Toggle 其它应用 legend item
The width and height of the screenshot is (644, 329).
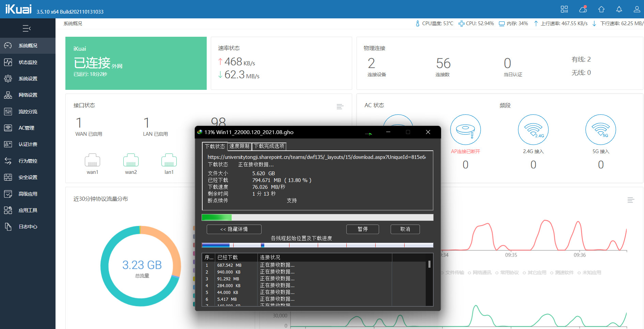tap(534, 273)
